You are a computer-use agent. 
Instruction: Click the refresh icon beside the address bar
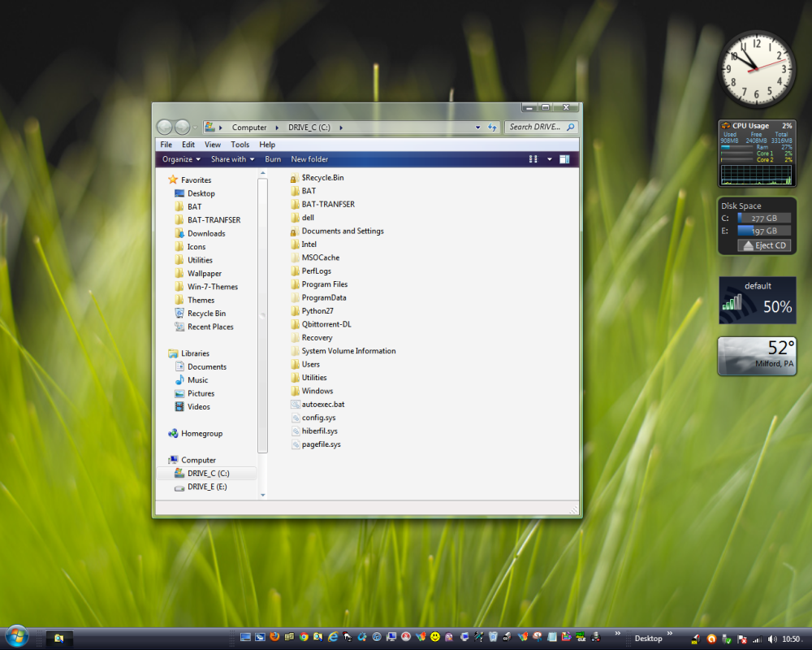pos(494,128)
